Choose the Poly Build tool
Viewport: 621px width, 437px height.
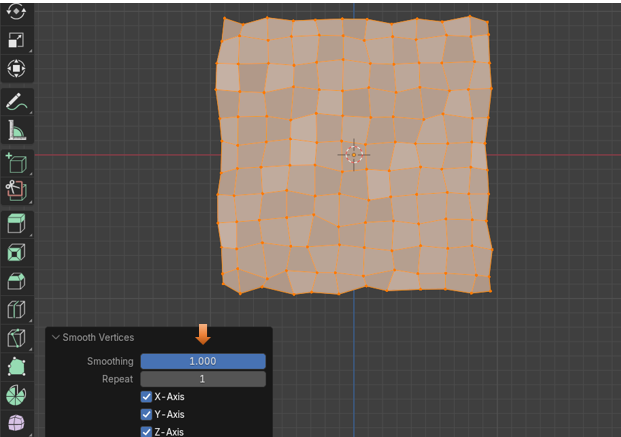17,368
